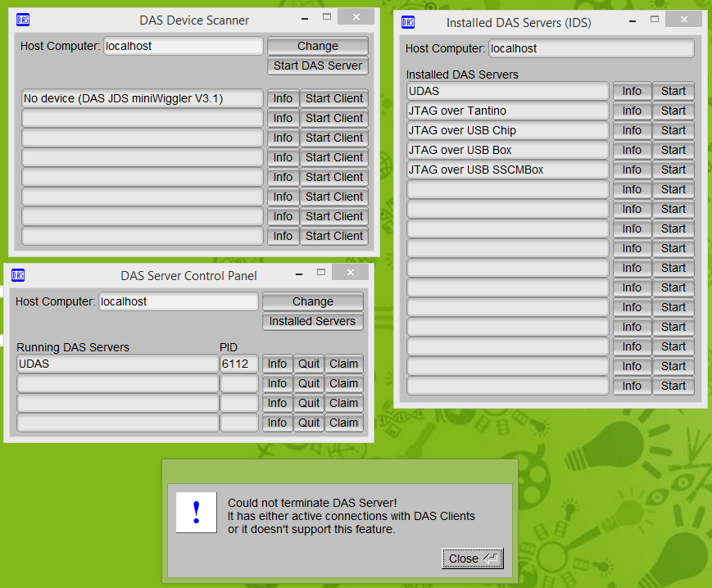712x588 pixels.
Task: Start the JTAG over USB Chip server
Action: click(673, 130)
